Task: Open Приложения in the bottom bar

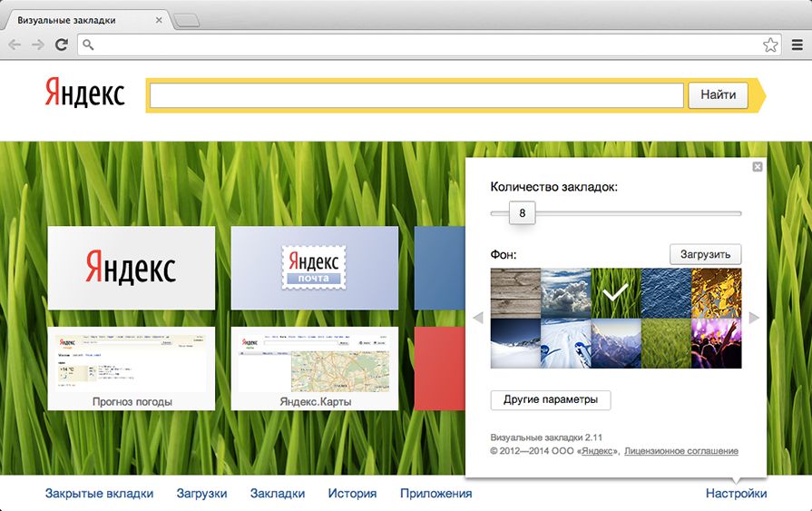Action: click(436, 494)
